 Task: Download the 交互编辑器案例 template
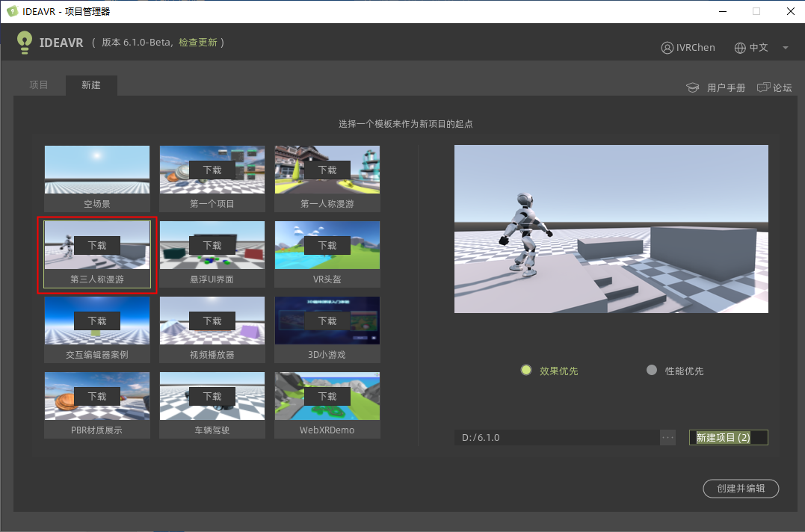pos(97,321)
